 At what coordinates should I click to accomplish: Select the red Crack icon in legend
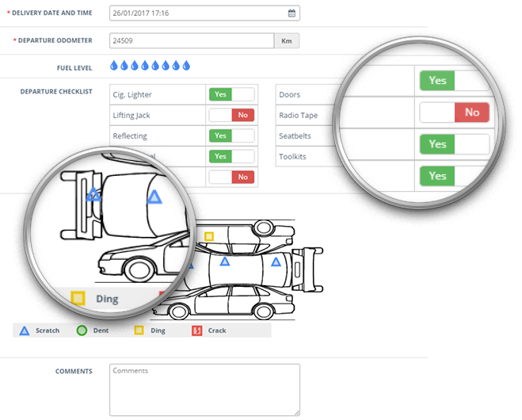[x=196, y=330]
